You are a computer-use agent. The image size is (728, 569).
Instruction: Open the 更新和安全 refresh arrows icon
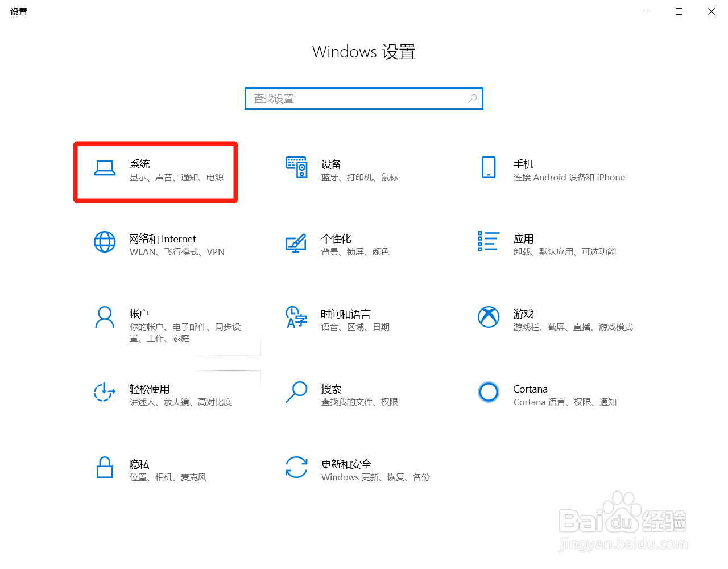pos(296,467)
